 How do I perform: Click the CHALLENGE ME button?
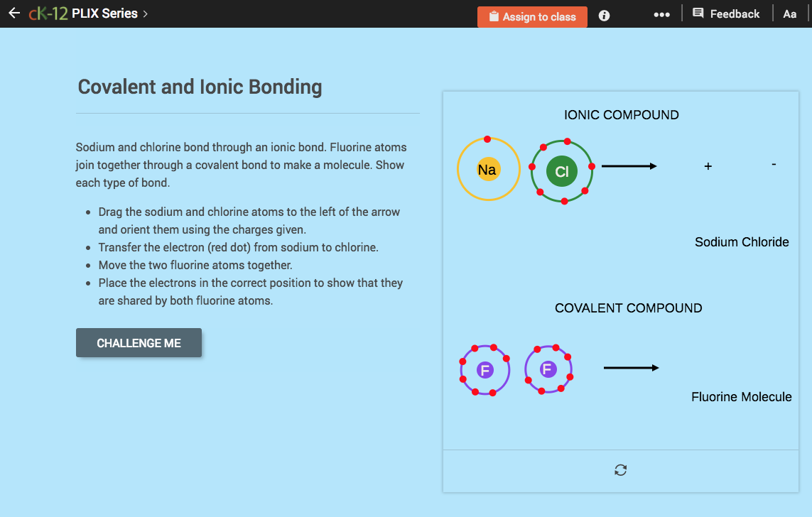click(139, 342)
